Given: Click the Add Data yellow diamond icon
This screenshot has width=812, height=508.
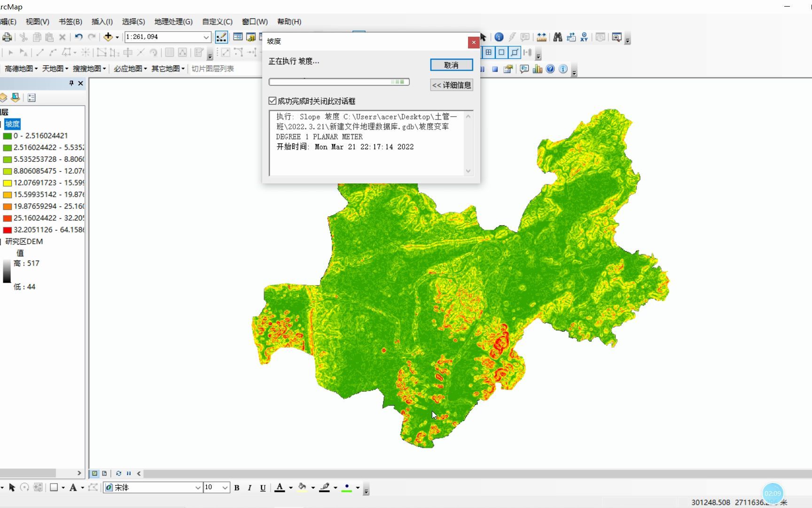Looking at the screenshot, I should (107, 37).
